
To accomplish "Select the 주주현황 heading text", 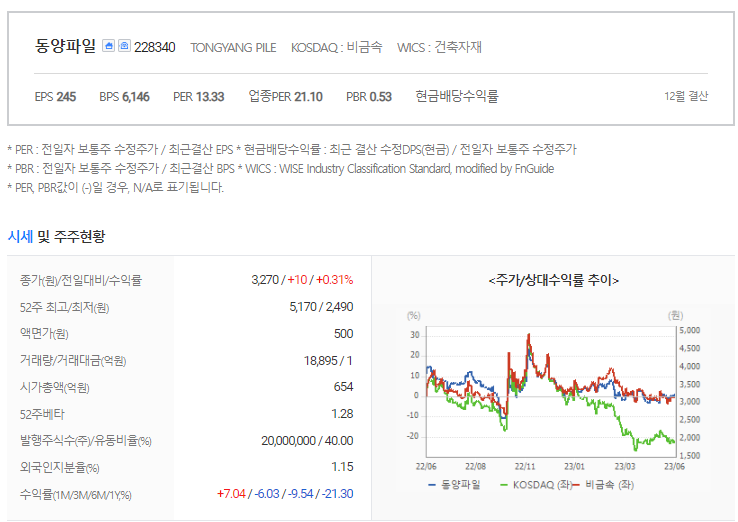I will (x=80, y=236).
